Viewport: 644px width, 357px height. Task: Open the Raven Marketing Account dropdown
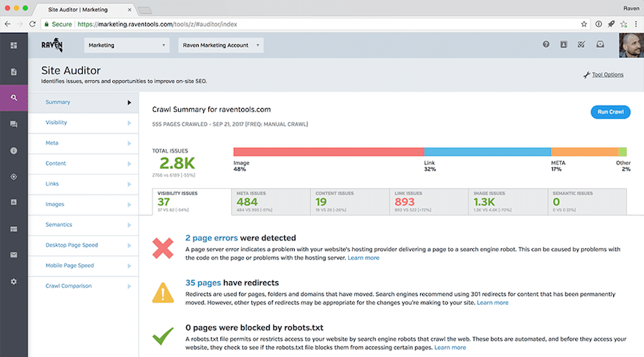(220, 45)
